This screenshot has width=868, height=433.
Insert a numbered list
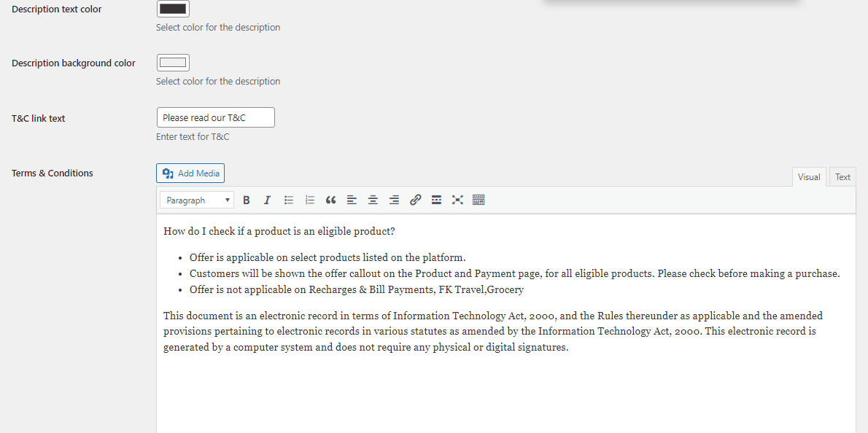pos(310,200)
